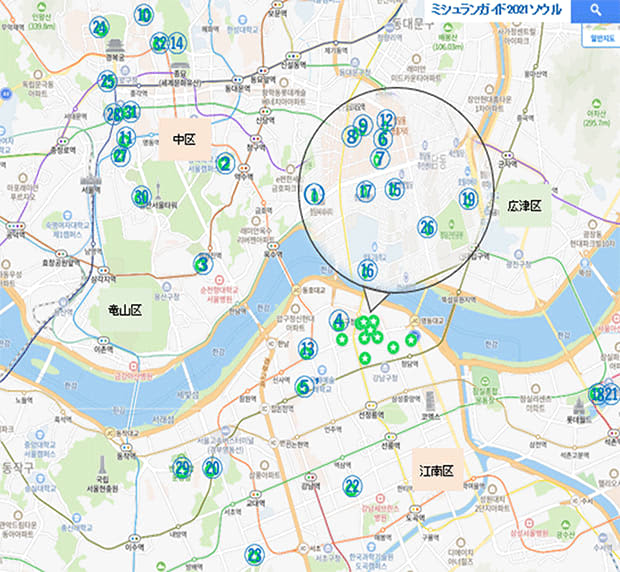Click the blue search magnifier button
The height and width of the screenshot is (572, 620).
[595, 12]
